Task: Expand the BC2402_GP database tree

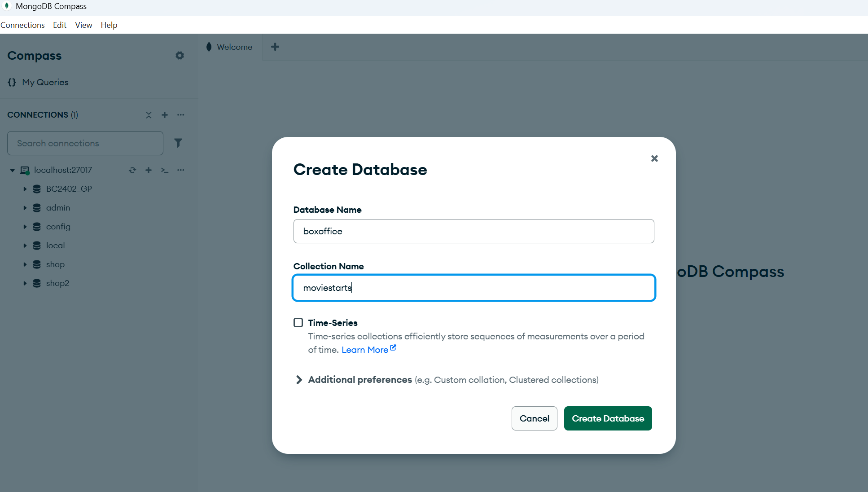Action: tap(25, 189)
